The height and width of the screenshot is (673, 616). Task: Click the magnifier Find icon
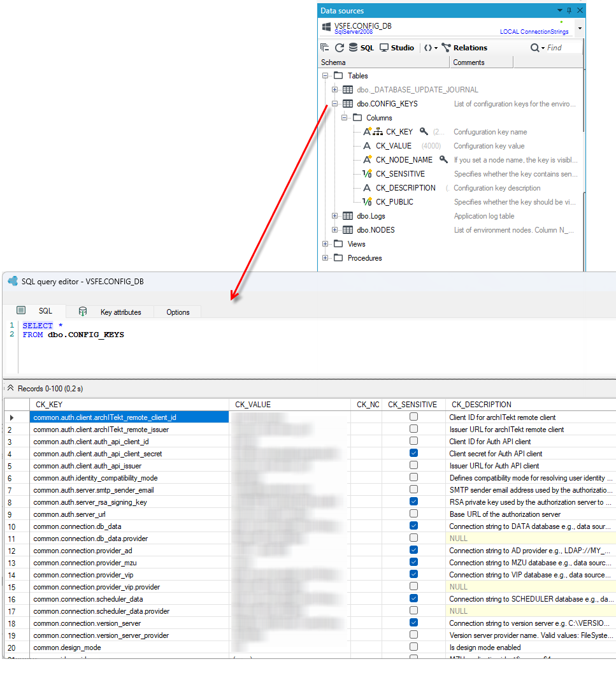(x=534, y=48)
